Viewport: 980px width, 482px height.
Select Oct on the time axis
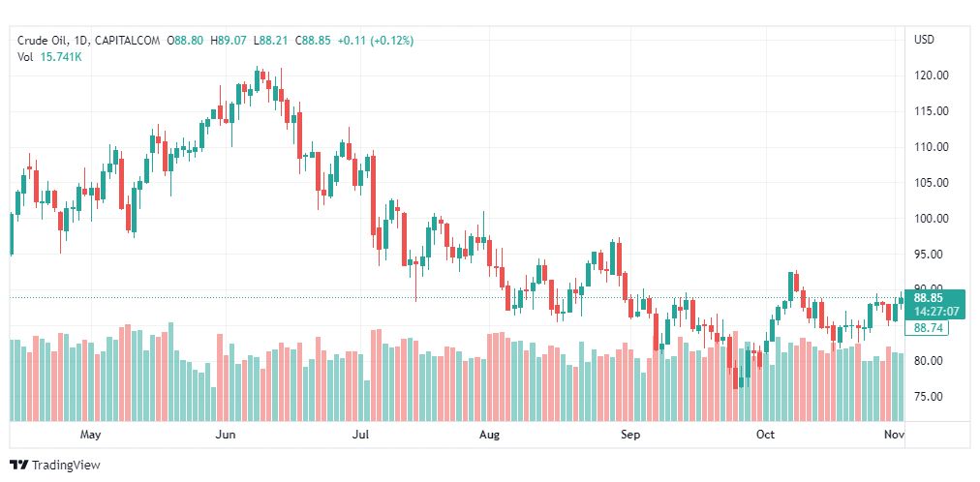765,435
